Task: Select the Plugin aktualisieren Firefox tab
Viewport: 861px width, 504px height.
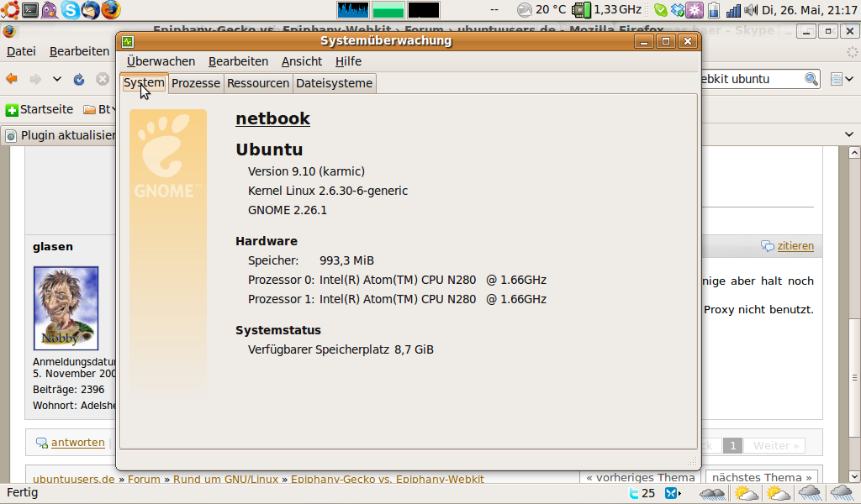Action: click(59, 135)
